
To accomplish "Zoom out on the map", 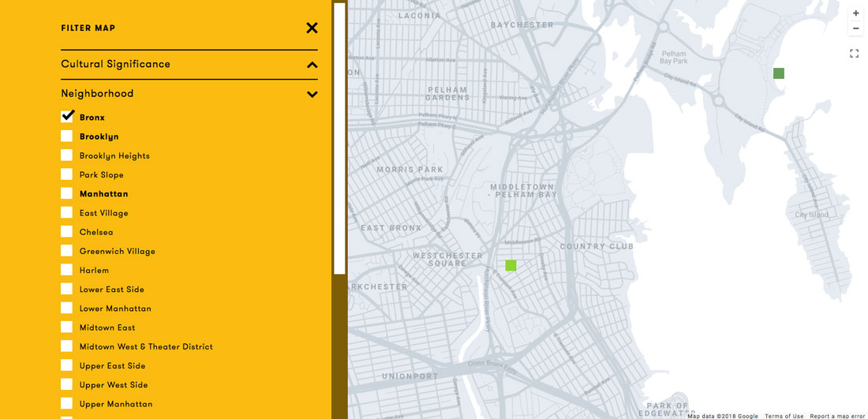I will (855, 28).
